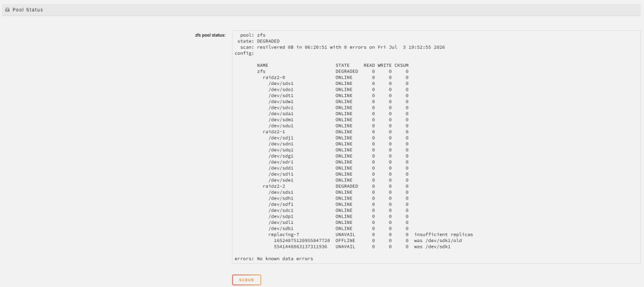Click the /dev/sdd1 device row
644x287 pixels.
(339, 168)
